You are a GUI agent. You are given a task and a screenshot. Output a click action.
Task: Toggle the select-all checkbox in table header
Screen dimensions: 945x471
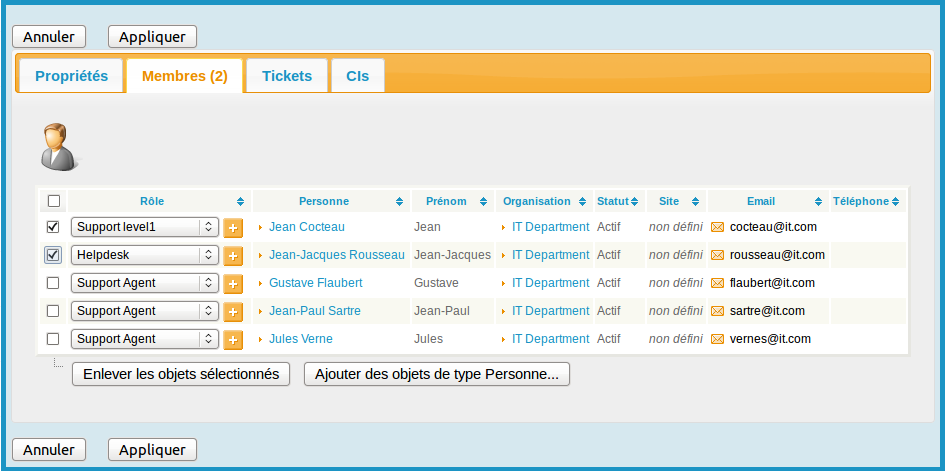click(54, 201)
